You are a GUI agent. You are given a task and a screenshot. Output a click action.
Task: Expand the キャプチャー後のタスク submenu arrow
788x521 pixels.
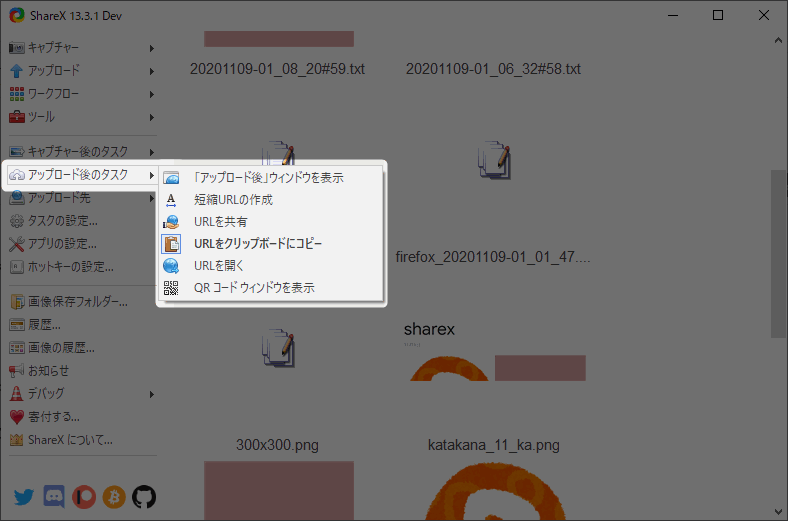point(151,152)
